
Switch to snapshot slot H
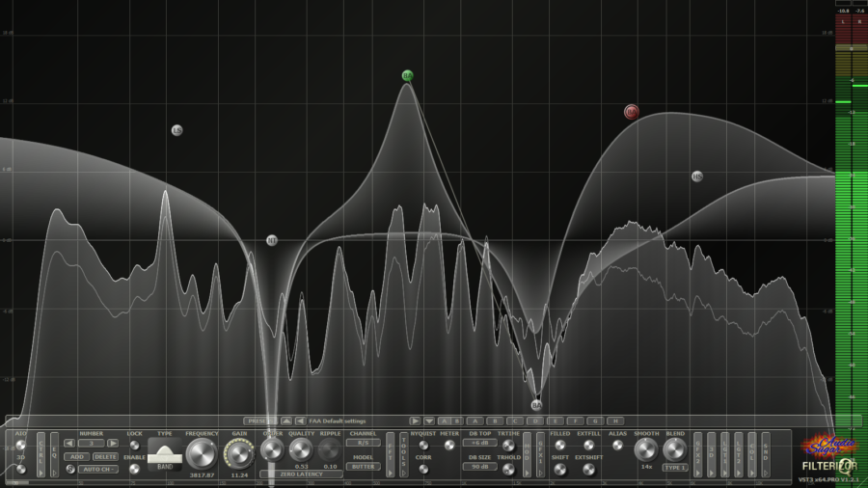615,421
